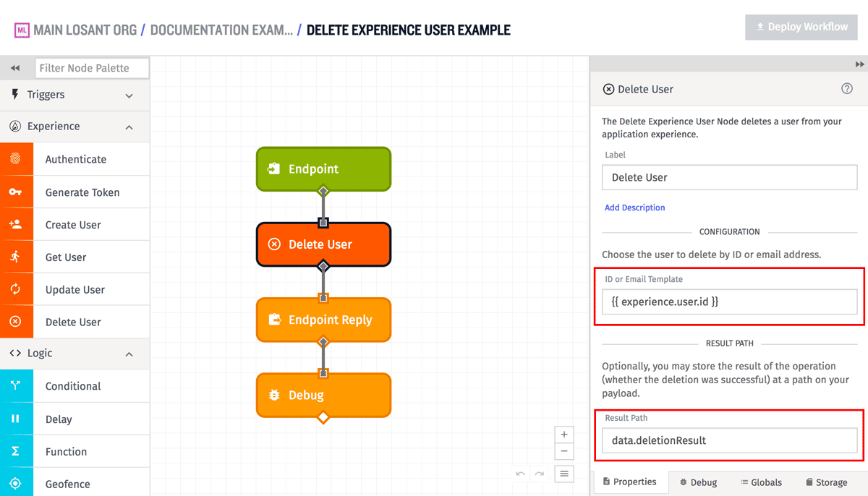Image resolution: width=868 pixels, height=496 pixels.
Task: Open help with the question mark icon
Action: (x=847, y=89)
